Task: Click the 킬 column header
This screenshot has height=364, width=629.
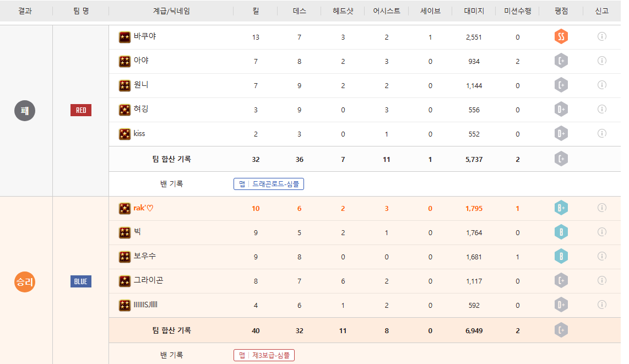Action: pos(255,10)
